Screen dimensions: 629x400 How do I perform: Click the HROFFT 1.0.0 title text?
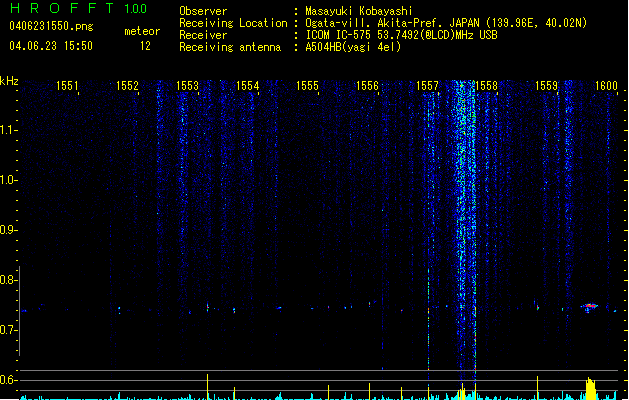[x=79, y=8]
